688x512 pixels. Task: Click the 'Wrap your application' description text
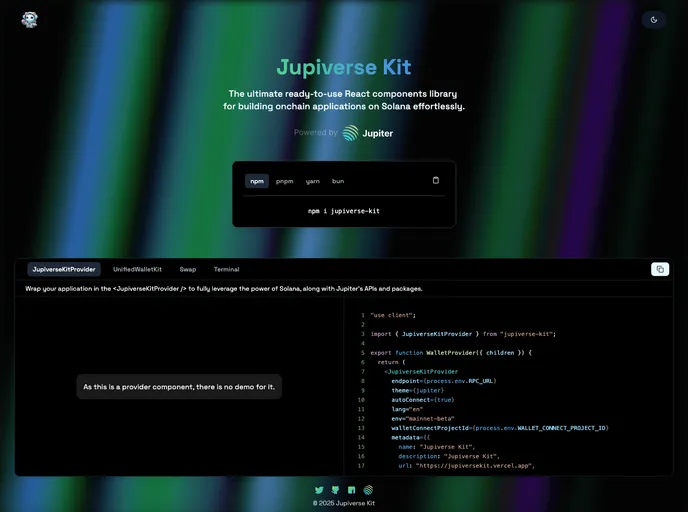pyautogui.click(x=224, y=289)
